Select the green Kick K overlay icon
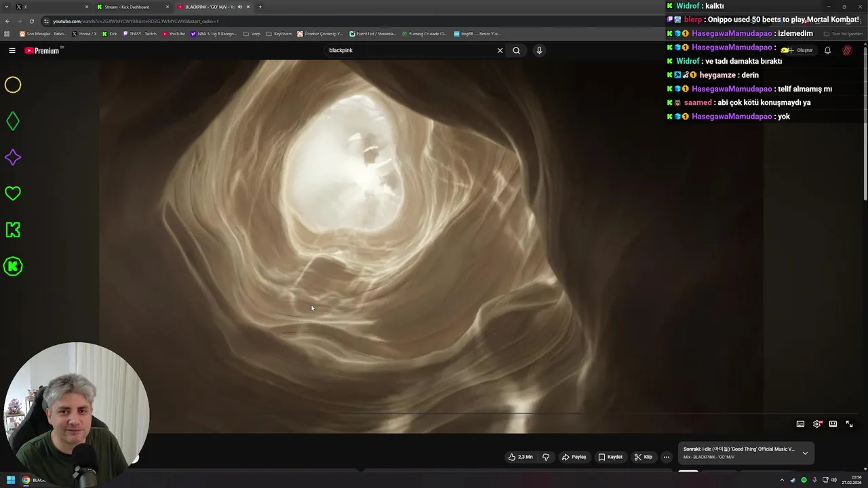 13,230
